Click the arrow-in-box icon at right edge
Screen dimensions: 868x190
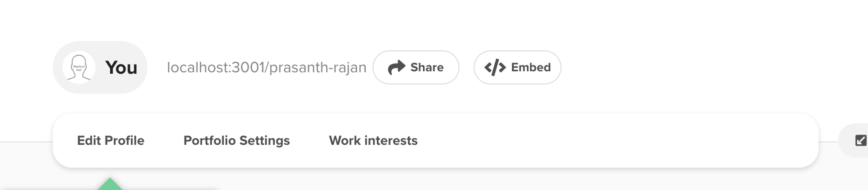(861, 140)
